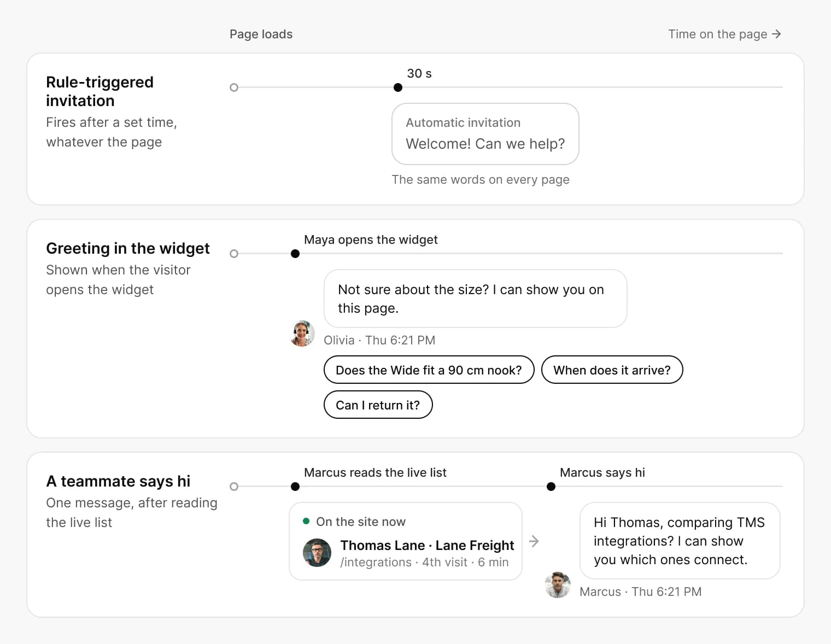Viewport: 831px width, 644px height.
Task: Click Thomas Lane's avatar in the live list
Action: pyautogui.click(x=317, y=552)
